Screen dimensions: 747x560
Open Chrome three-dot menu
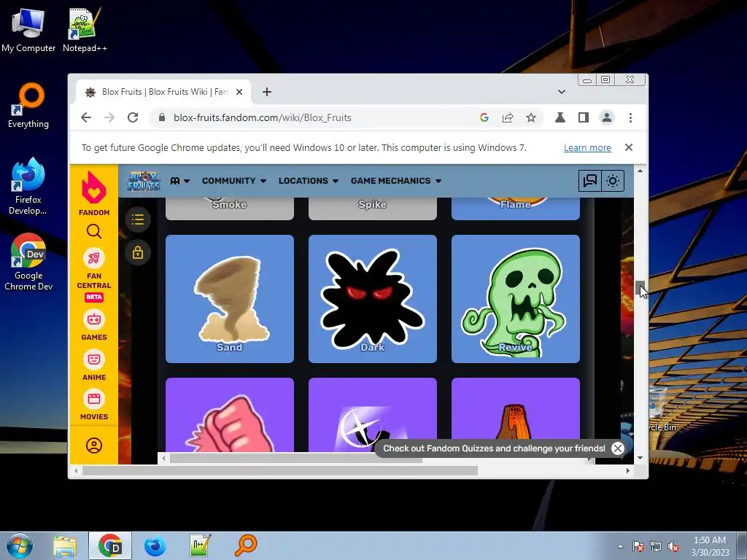point(630,117)
